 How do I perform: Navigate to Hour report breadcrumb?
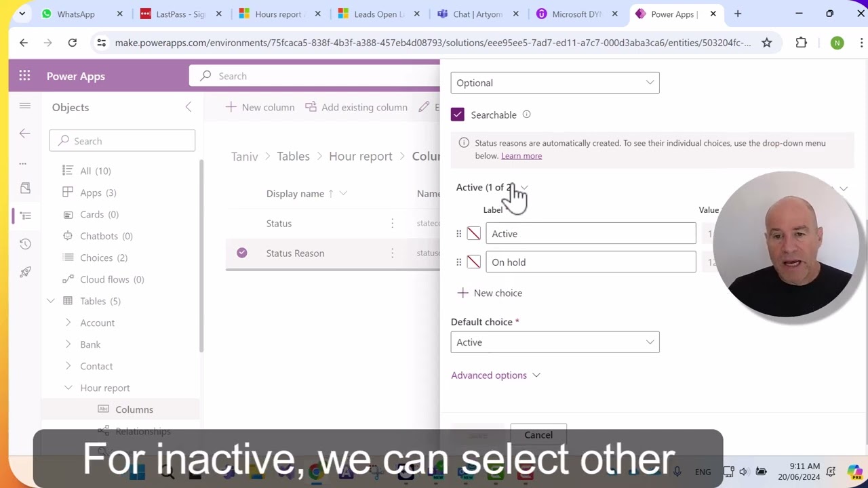[361, 156]
